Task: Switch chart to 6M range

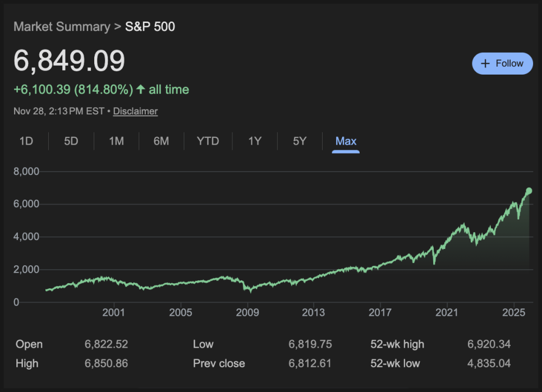Action: click(161, 141)
